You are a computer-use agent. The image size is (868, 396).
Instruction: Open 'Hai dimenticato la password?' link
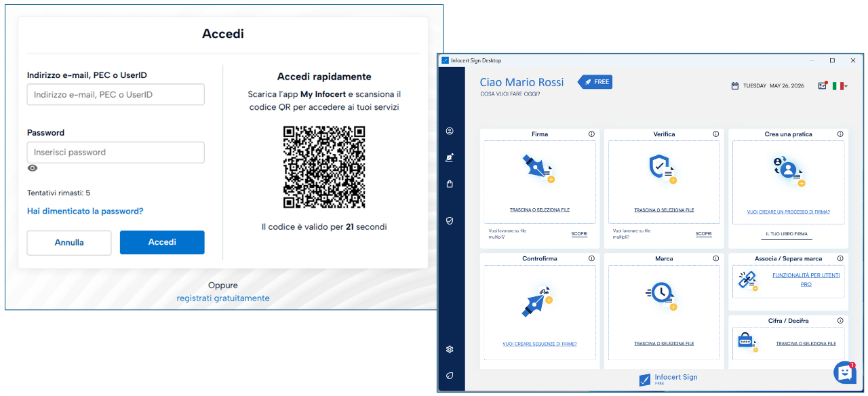pos(85,211)
